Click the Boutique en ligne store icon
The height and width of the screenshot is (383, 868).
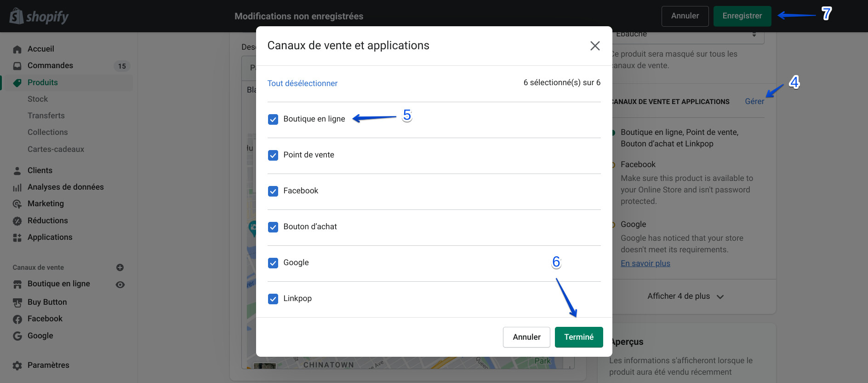click(17, 284)
